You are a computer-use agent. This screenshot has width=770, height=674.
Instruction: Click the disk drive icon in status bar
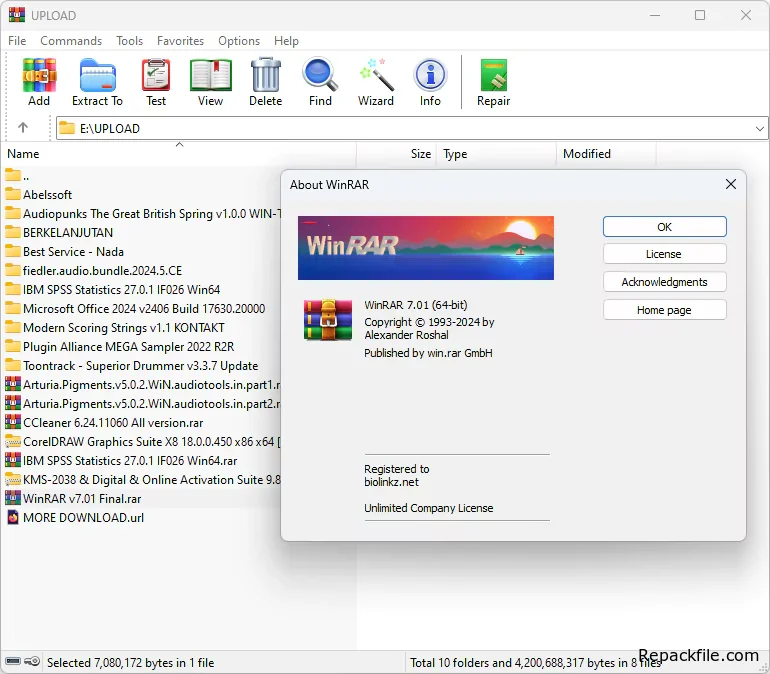13,661
